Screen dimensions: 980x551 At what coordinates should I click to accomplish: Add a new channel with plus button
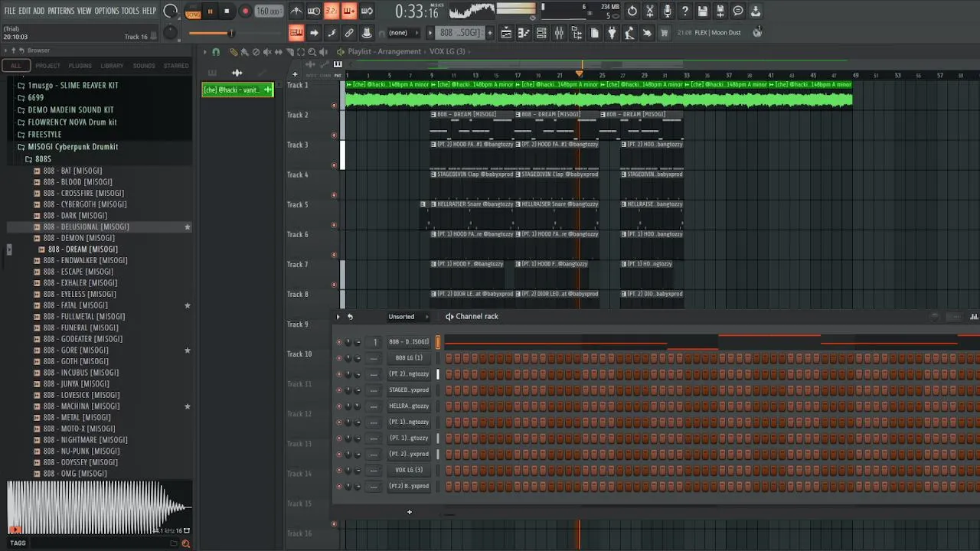tap(409, 512)
